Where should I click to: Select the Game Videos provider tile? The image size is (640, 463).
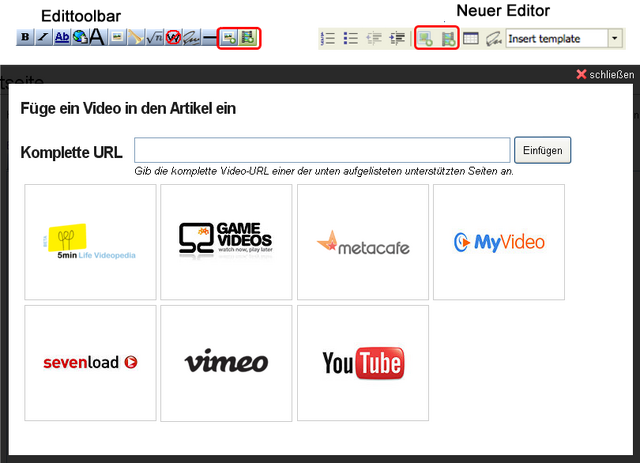pyautogui.click(x=226, y=242)
